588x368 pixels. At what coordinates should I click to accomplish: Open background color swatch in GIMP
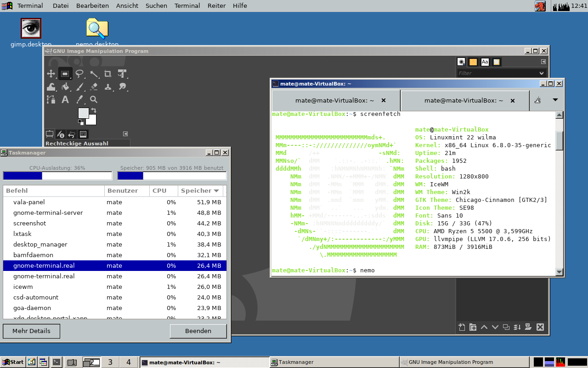[x=92, y=121]
